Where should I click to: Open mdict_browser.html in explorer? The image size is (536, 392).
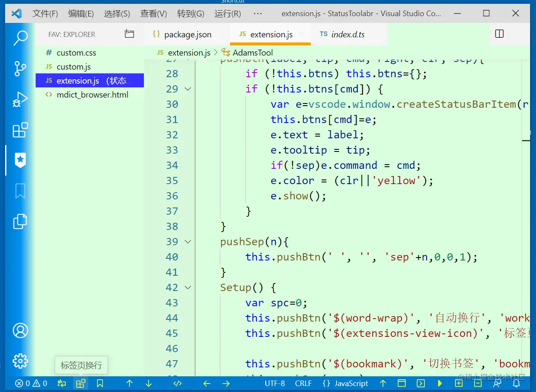pyautogui.click(x=90, y=95)
